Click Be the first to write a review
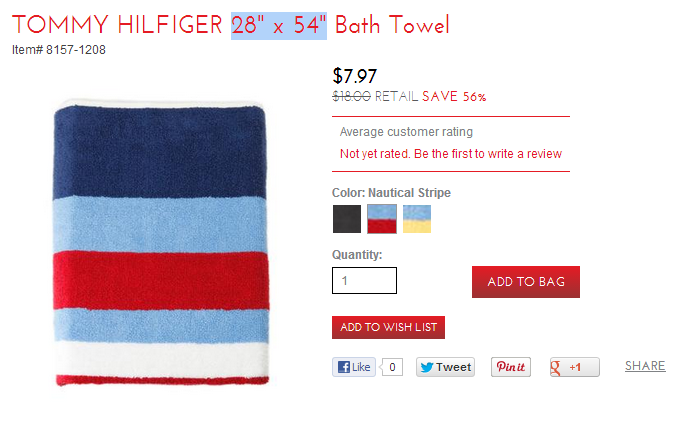The height and width of the screenshot is (432, 694). pos(488,154)
